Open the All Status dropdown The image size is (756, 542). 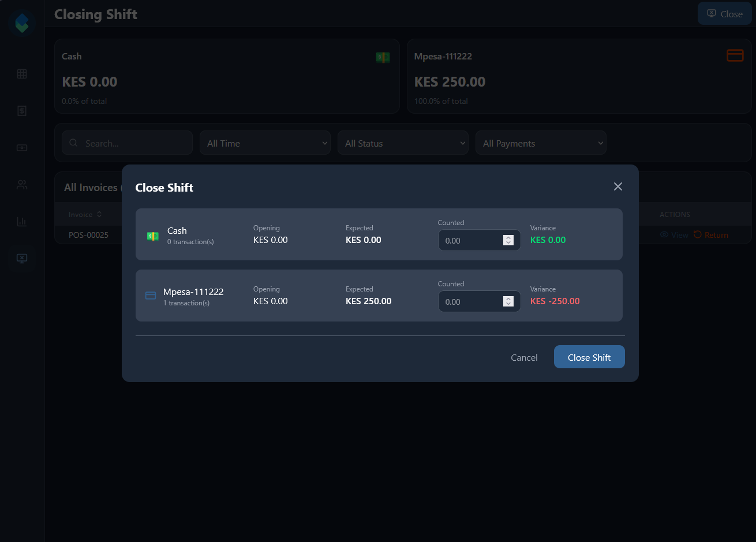(403, 143)
